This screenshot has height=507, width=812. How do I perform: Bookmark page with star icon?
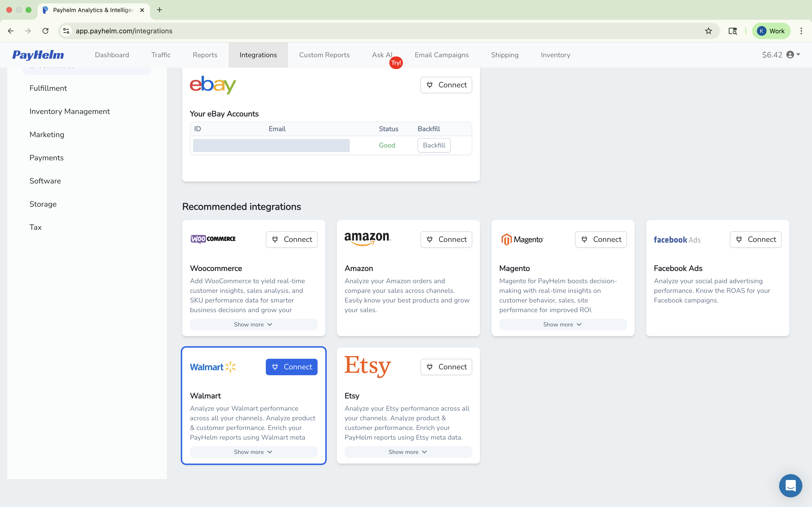point(708,31)
